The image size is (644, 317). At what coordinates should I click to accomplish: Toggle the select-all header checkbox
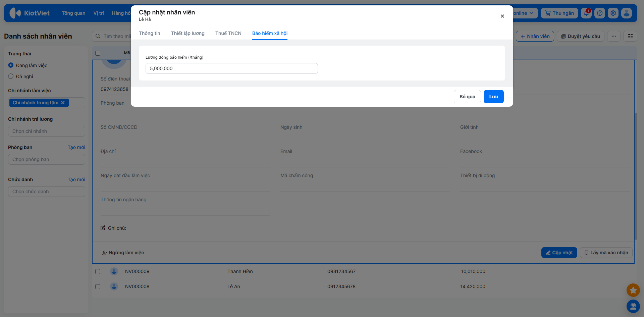coord(98,53)
